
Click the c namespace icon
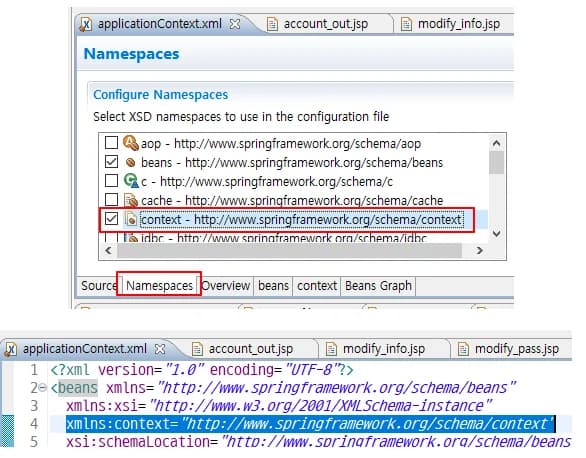coord(131,181)
